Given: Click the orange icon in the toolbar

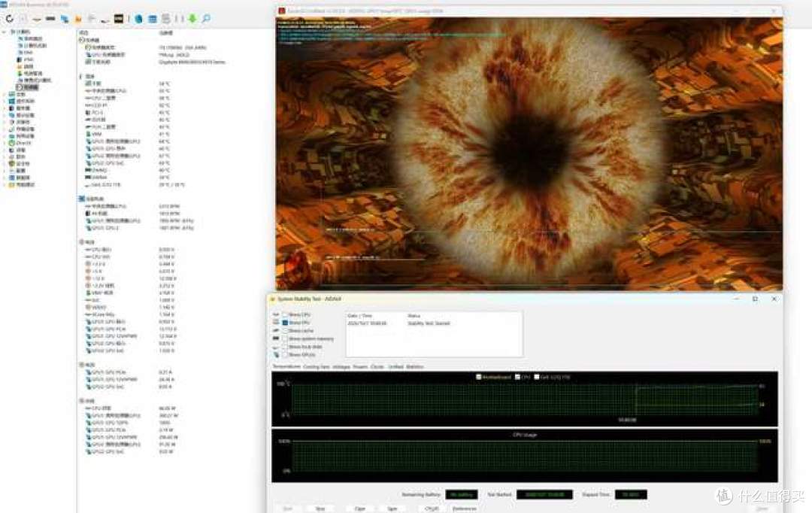Looking at the screenshot, I should tap(78, 19).
